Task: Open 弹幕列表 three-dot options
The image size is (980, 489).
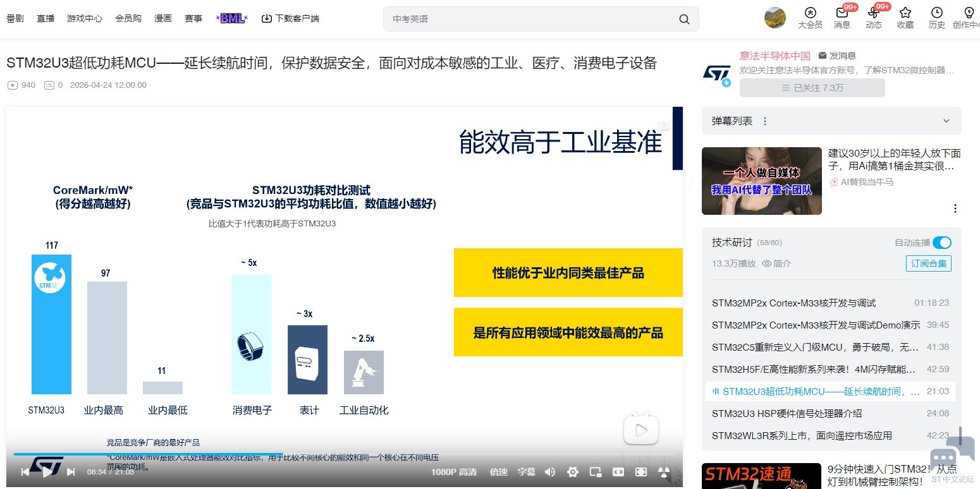Action: coord(765,121)
